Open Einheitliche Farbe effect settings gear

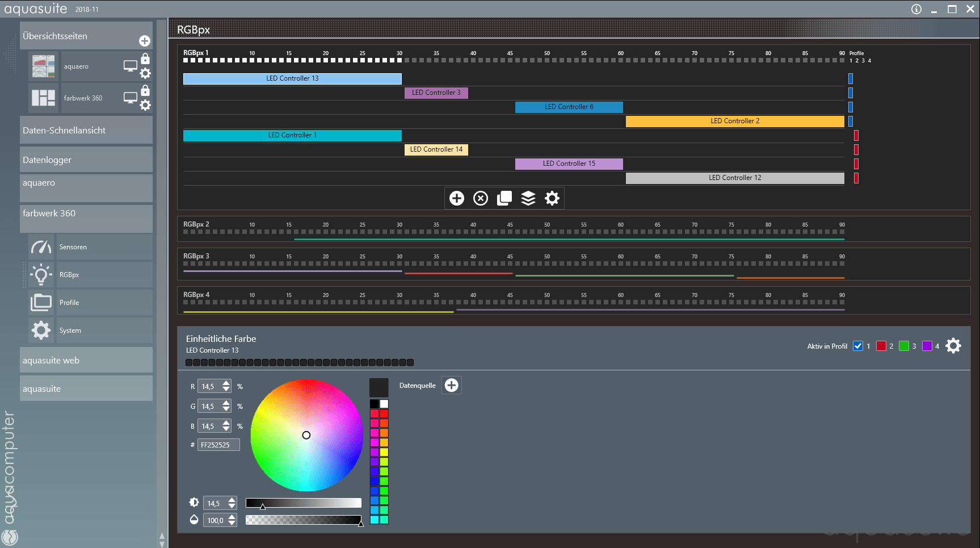pos(953,346)
